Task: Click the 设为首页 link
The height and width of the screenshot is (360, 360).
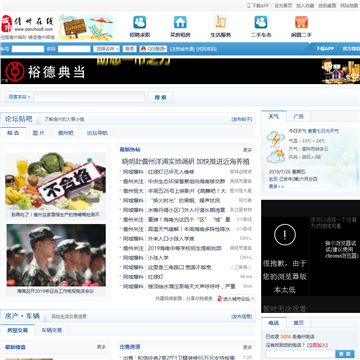Action: [283, 6]
